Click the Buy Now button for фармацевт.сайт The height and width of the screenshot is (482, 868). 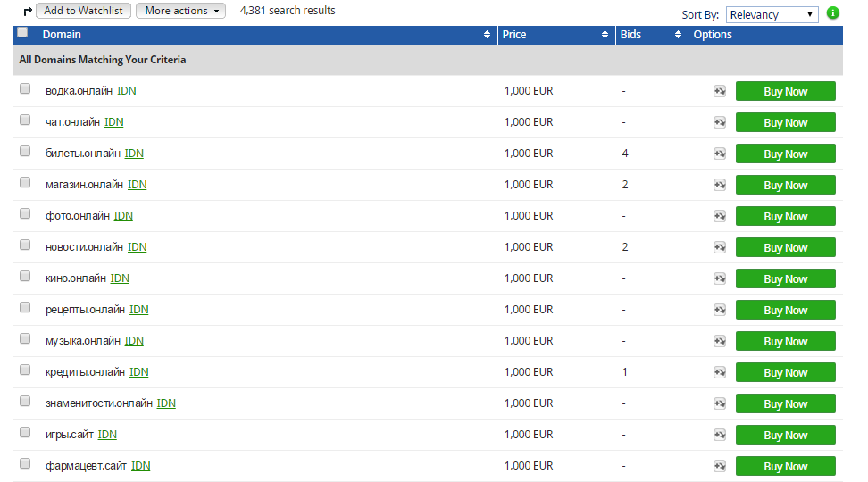(x=786, y=466)
